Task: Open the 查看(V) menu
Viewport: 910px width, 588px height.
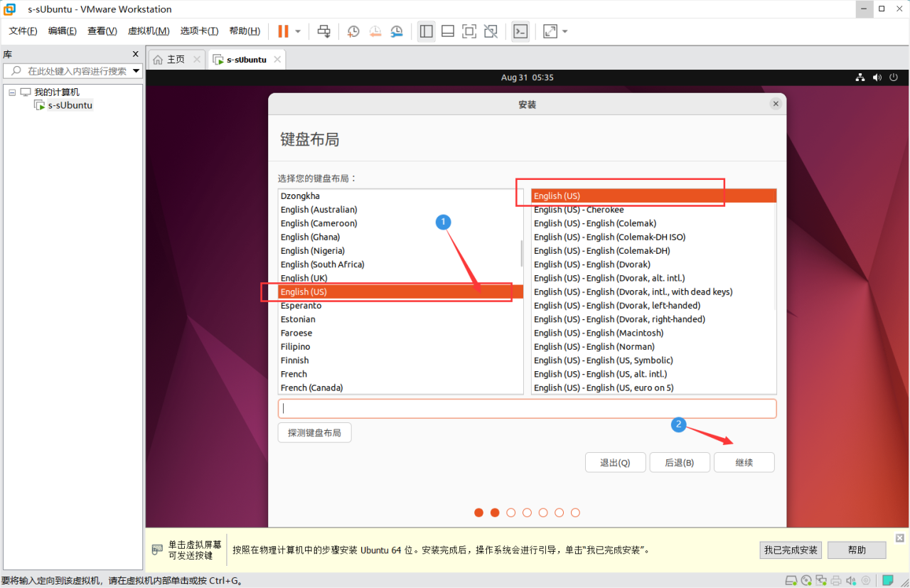Action: [102, 31]
